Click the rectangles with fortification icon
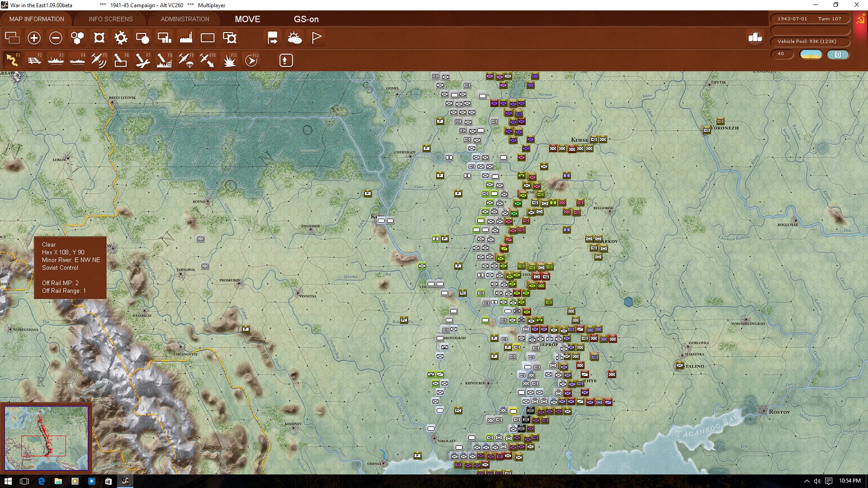 click(x=230, y=38)
